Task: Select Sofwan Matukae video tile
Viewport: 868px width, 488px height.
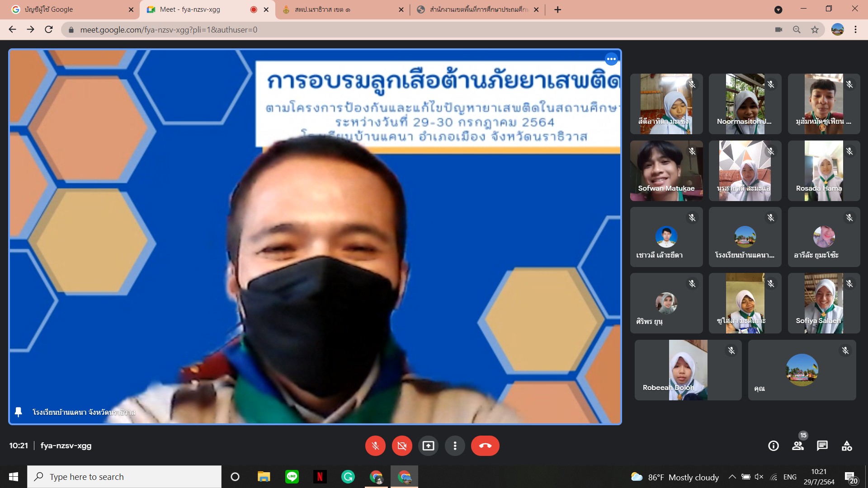Action: click(x=666, y=171)
